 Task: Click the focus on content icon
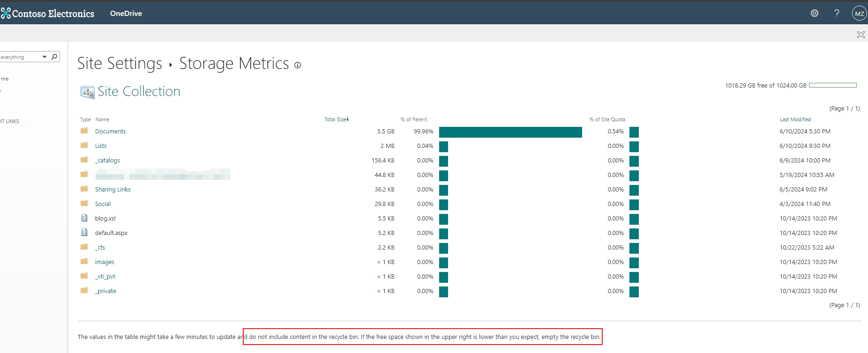[x=861, y=35]
